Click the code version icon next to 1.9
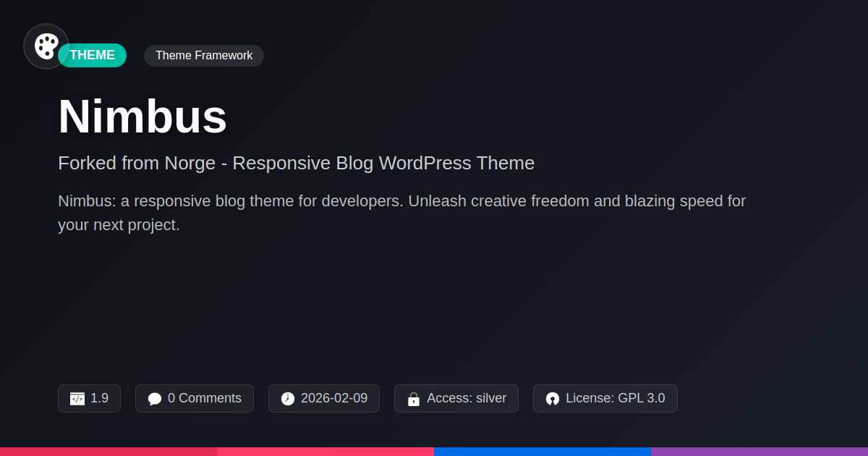This screenshot has width=868, height=456. pos(77,399)
